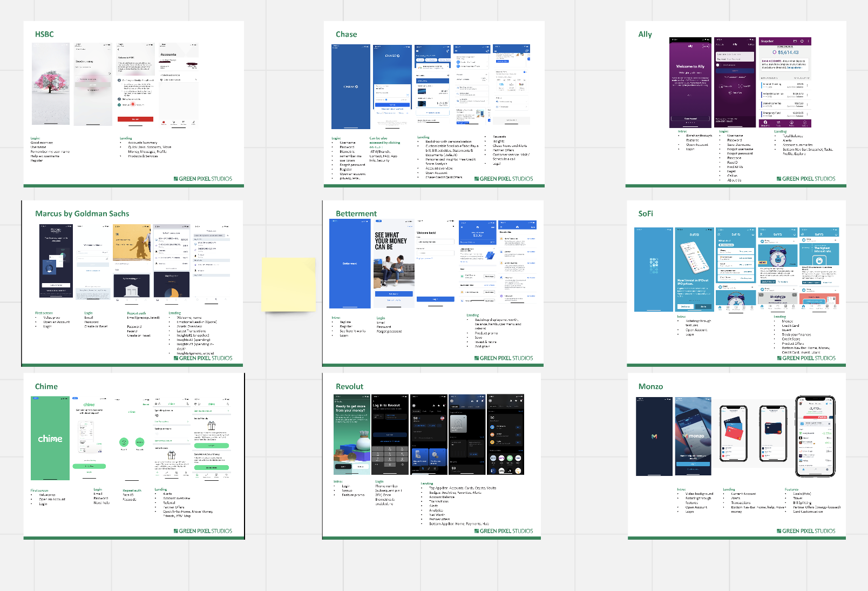Screen dimensions: 868x591
Task: Click 'First screen' heading in Chime slide
Action: click(x=39, y=491)
